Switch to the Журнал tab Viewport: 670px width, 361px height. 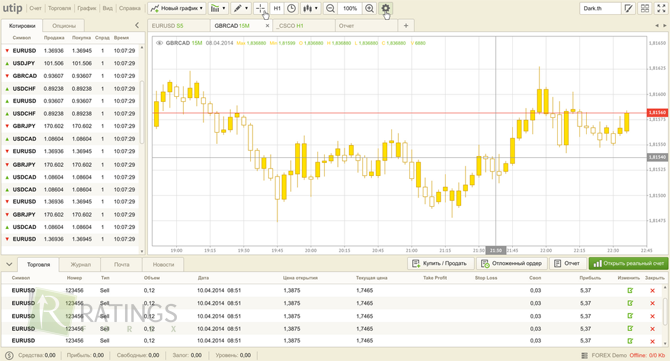(x=80, y=264)
